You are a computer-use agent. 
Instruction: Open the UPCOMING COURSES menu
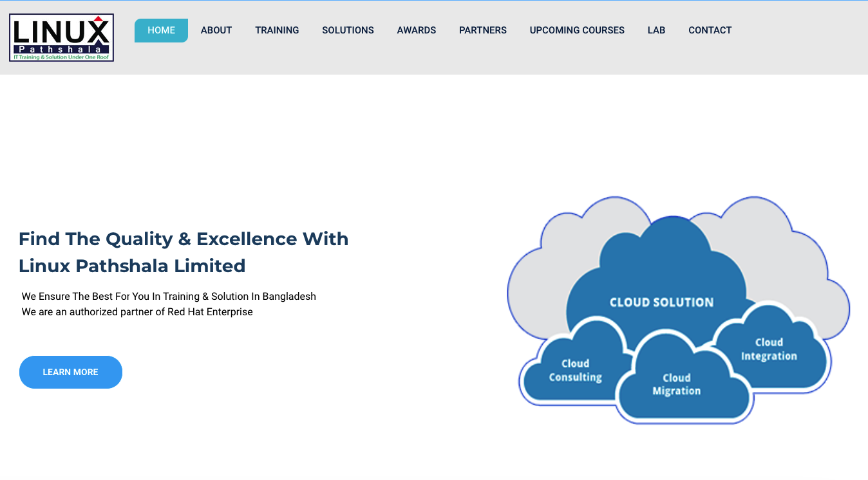point(577,30)
